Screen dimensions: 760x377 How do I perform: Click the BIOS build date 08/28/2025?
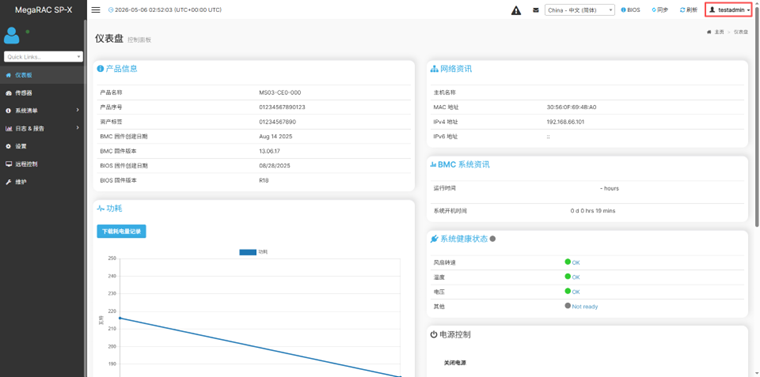click(x=274, y=166)
